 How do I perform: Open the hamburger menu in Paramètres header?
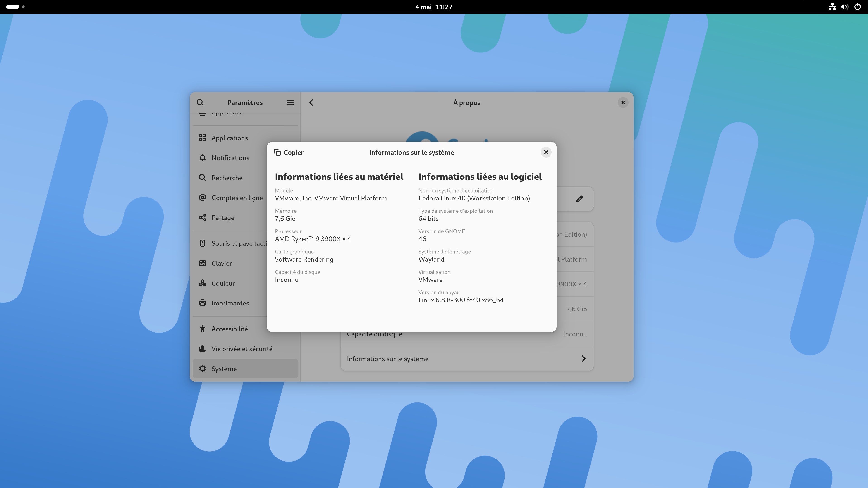[290, 102]
